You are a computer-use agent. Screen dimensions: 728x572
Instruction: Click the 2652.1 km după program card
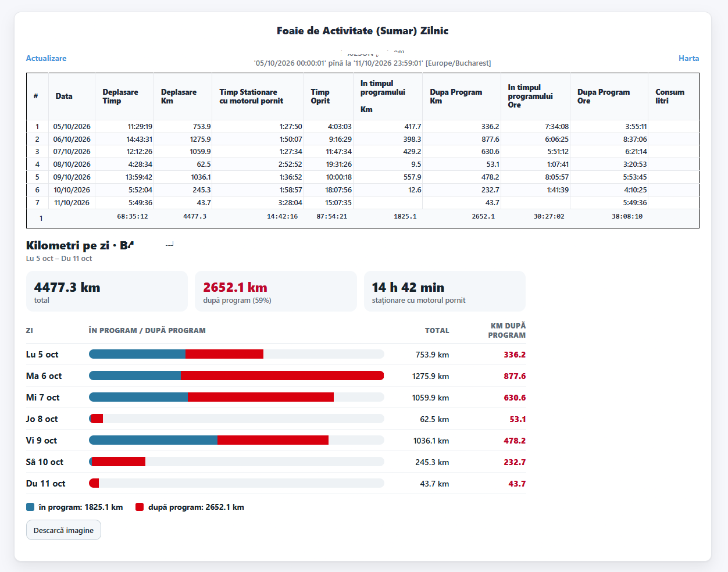(x=276, y=291)
